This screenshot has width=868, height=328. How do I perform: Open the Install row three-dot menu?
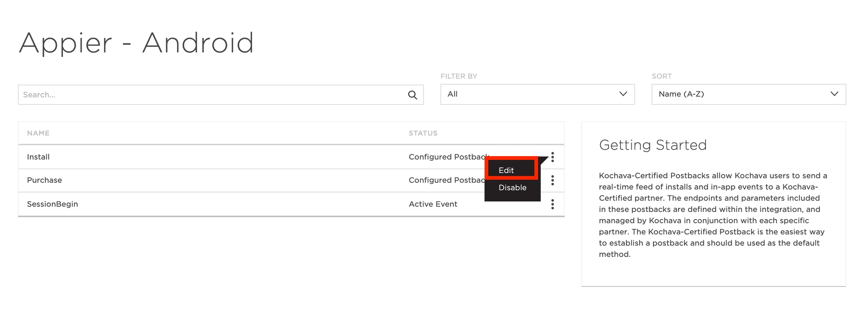(552, 157)
